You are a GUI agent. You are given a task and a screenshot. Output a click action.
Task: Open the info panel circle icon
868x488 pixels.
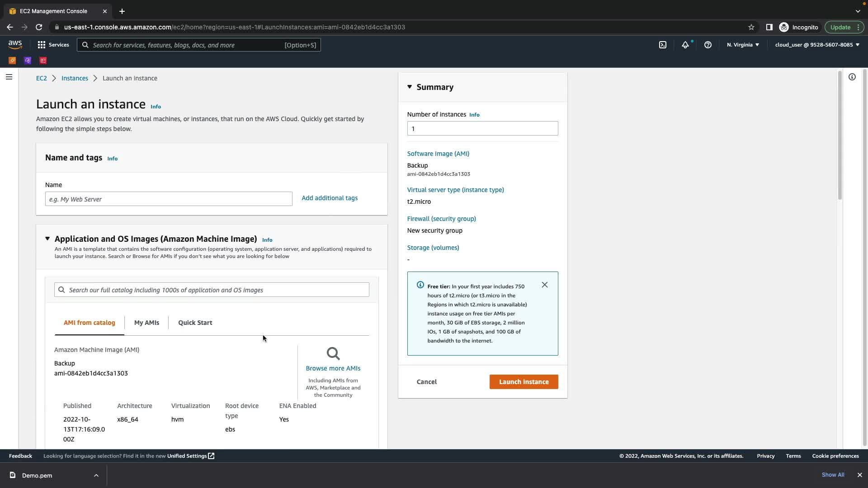click(x=852, y=77)
